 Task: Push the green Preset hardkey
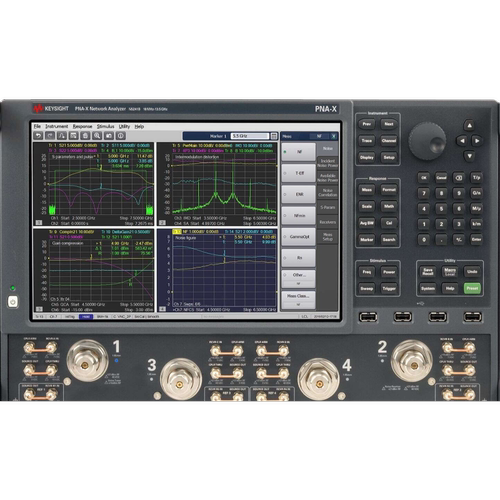[x=472, y=288]
